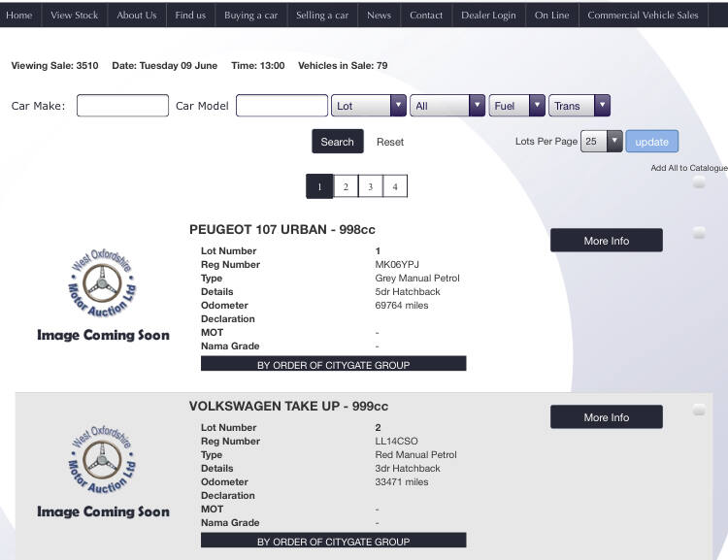Go to View Stock page

[x=75, y=15]
